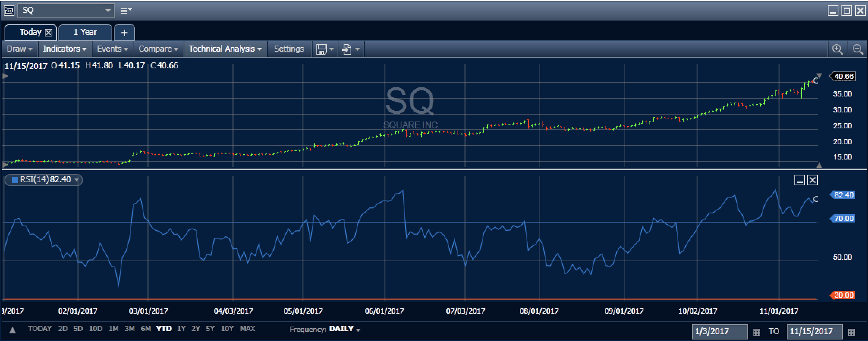The image size is (868, 341).
Task: Select the 5Y time range
Action: pos(210,329)
